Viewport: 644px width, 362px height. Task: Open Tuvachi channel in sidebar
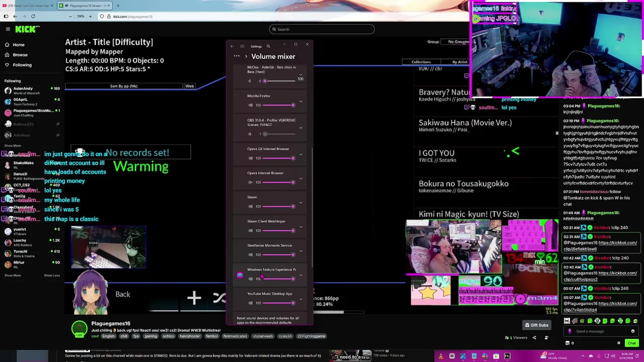[x=32, y=253]
